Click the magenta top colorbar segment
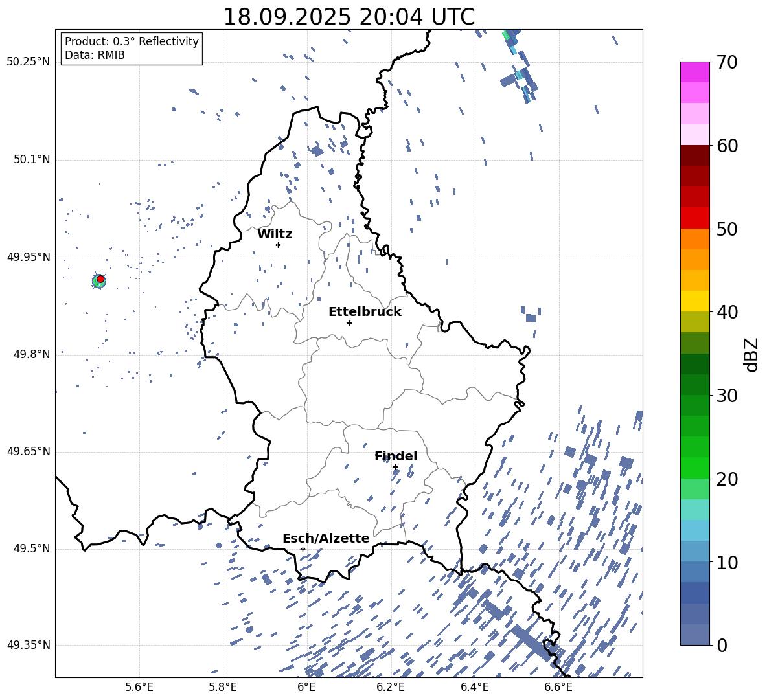 694,73
